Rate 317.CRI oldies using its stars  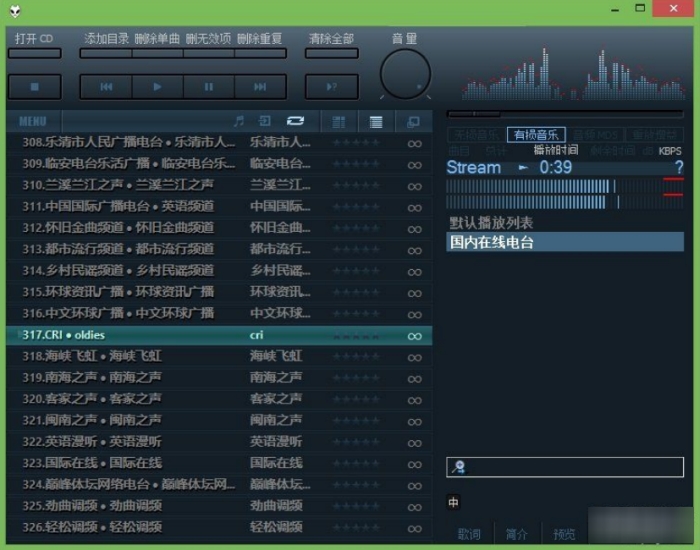pos(356,336)
